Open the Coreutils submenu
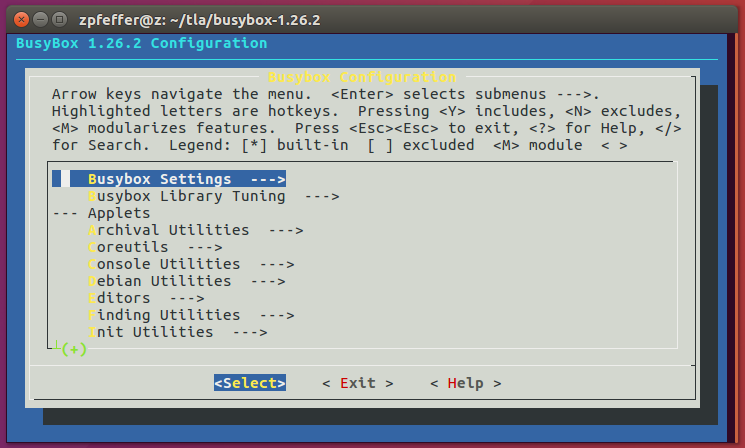This screenshot has width=745, height=448. click(x=155, y=248)
